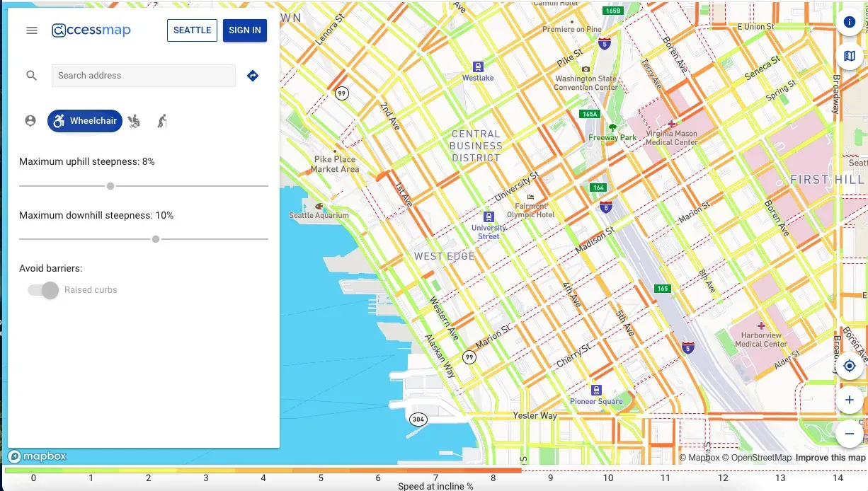Zoom in with the plus button
Viewport: 868px width, 491px height.
point(850,400)
